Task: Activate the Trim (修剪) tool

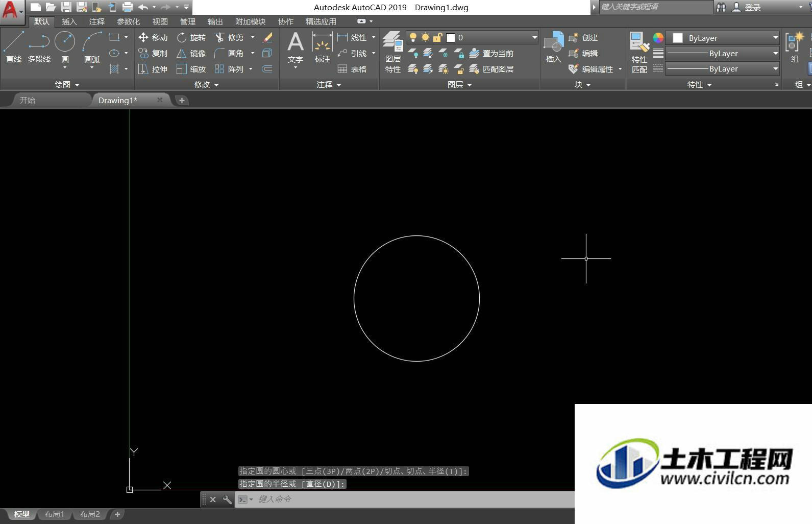Action: (x=229, y=37)
